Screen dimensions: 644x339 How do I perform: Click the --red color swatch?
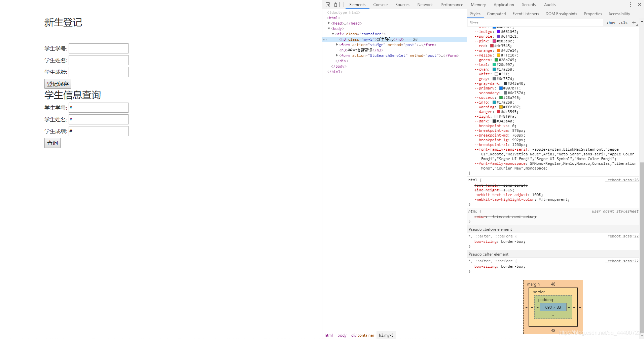[492, 46]
